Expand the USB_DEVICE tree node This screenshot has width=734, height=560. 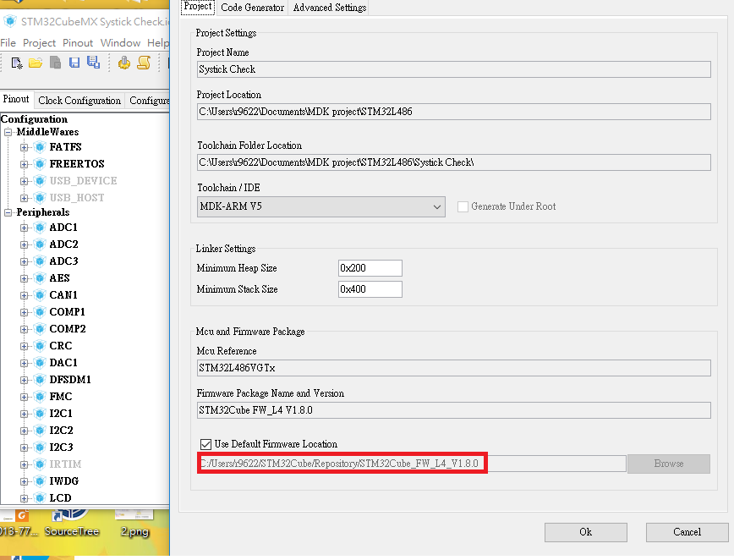tap(24, 181)
